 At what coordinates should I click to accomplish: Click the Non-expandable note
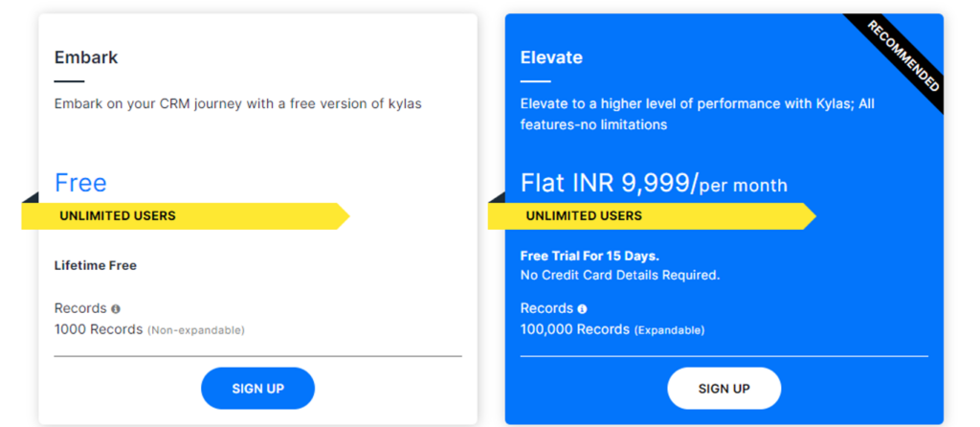pyautogui.click(x=195, y=330)
